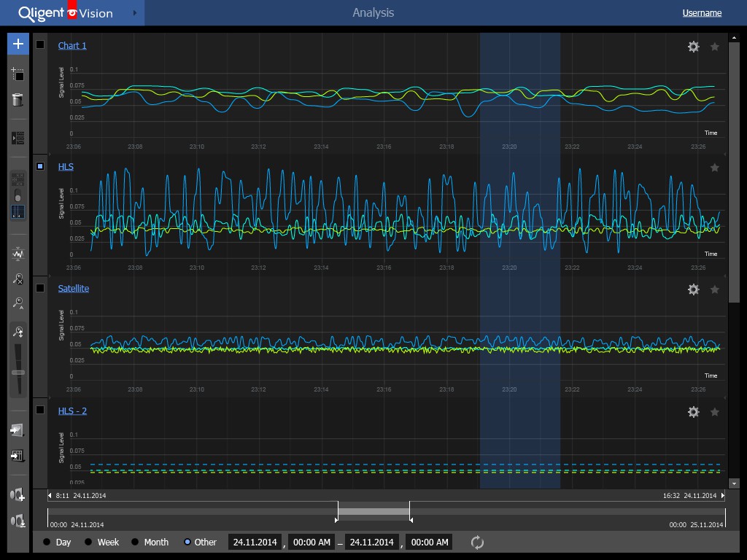747x560 pixels.
Task: Expand the side panel list icon
Action: 18,138
